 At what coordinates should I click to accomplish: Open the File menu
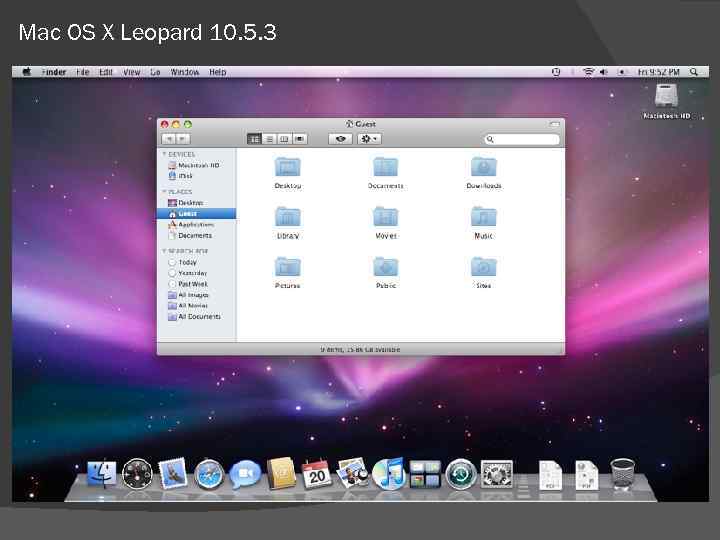click(83, 72)
